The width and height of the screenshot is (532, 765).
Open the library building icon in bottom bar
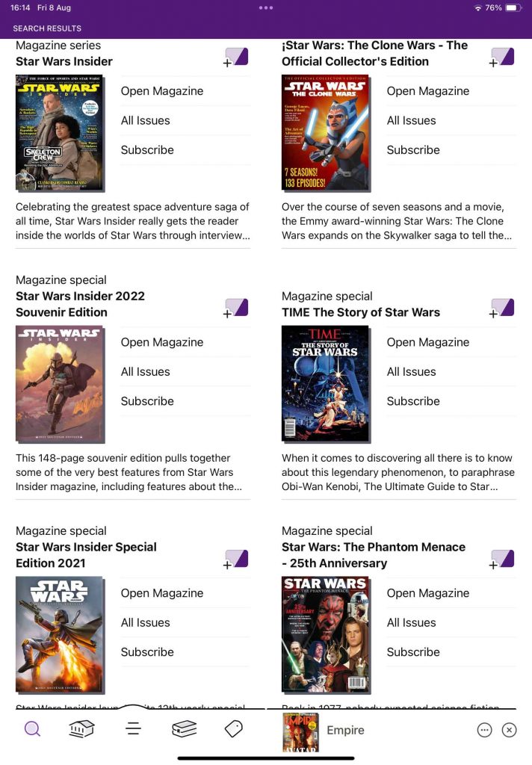pos(81,729)
